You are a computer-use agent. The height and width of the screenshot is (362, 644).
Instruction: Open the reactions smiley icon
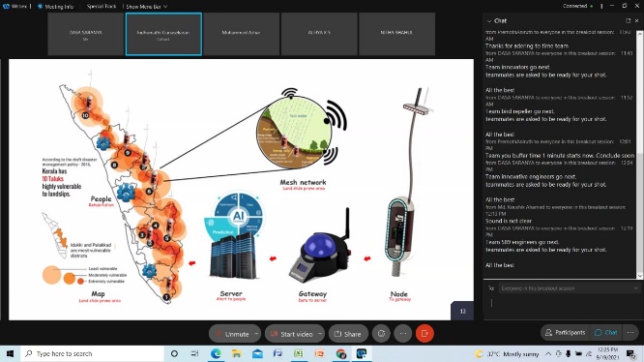381,334
